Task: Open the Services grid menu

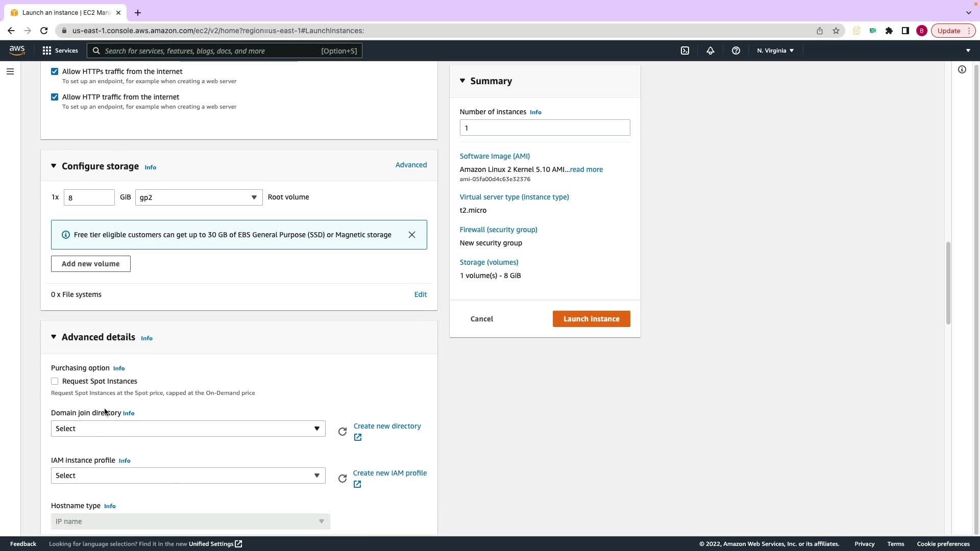Action: 60,51
